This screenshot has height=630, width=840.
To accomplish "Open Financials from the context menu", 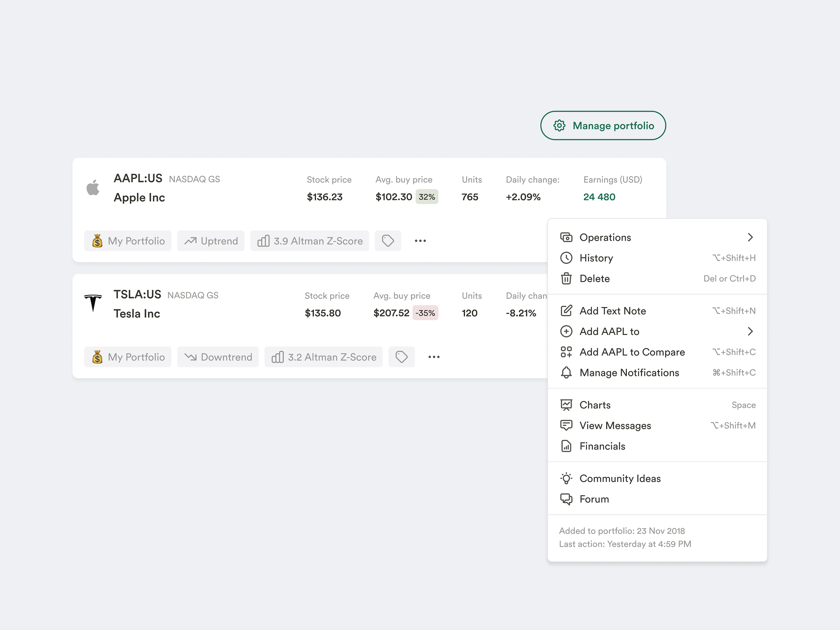I will coord(602,446).
